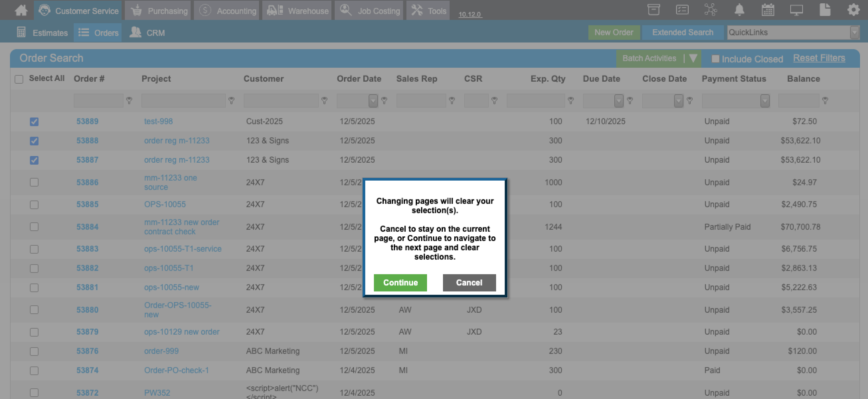Image resolution: width=868 pixels, height=399 pixels.
Task: Open the test-998 project link
Action: point(158,121)
